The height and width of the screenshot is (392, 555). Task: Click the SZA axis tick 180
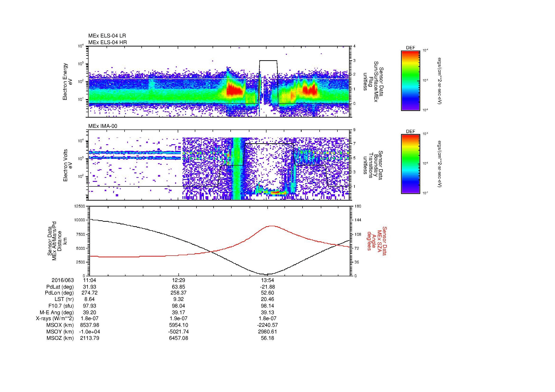[358, 206]
